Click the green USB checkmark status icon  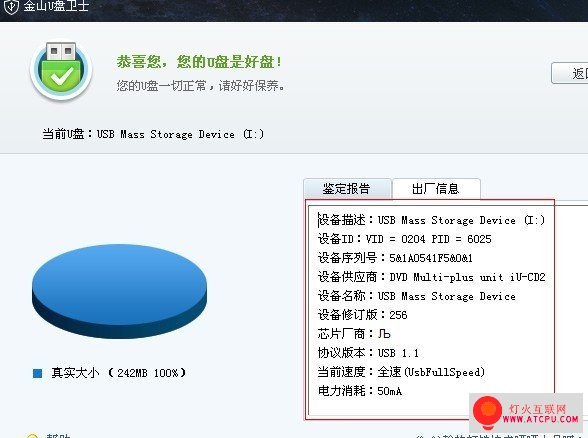[x=61, y=71]
